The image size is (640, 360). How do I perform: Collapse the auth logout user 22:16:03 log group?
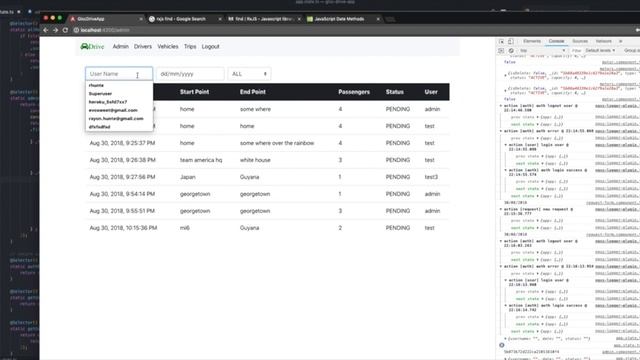click(x=501, y=241)
